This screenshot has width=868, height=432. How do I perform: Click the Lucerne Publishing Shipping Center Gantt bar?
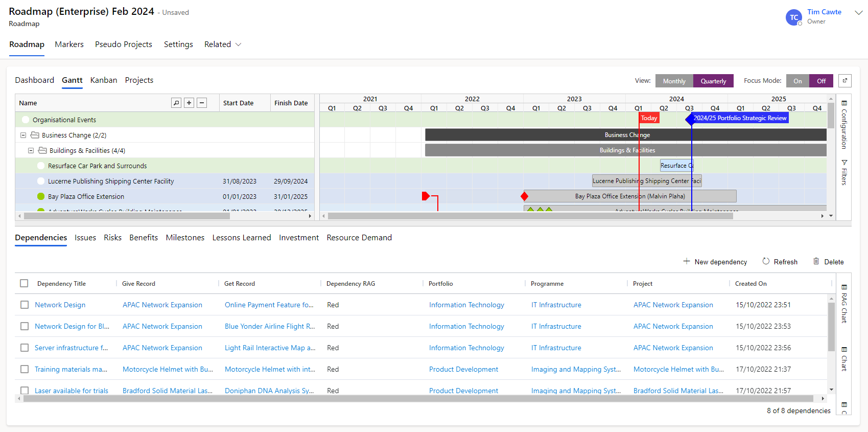(647, 181)
